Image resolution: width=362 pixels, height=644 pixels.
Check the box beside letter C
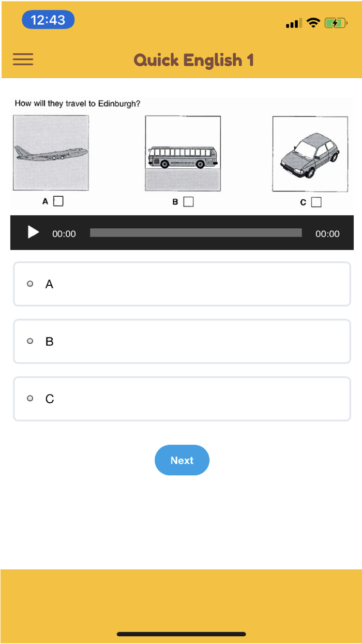click(x=316, y=202)
